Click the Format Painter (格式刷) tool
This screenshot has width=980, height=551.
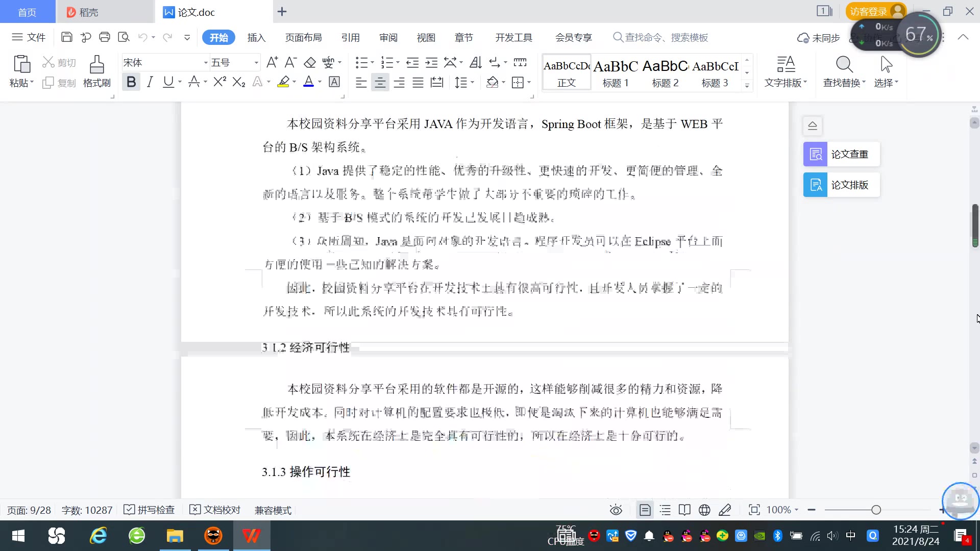[x=96, y=71]
